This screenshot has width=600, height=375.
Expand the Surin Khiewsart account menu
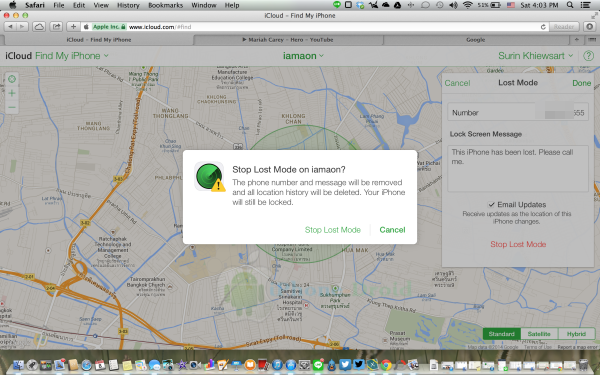coord(535,56)
